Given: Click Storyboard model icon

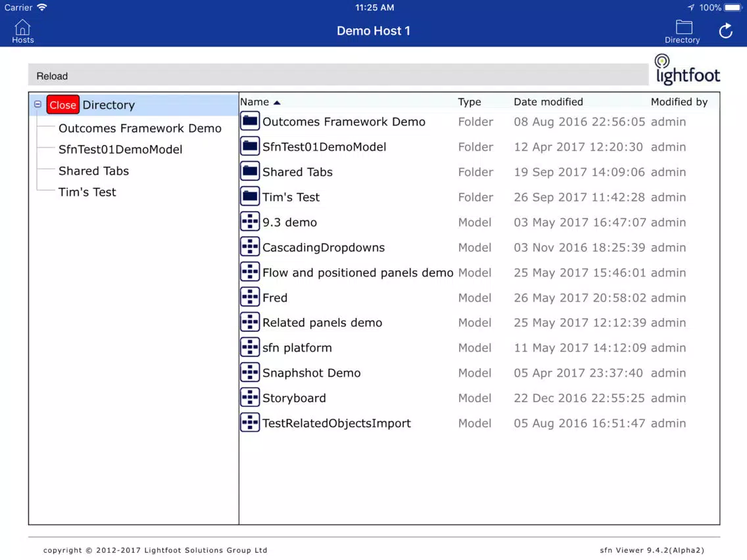Looking at the screenshot, I should point(250,398).
